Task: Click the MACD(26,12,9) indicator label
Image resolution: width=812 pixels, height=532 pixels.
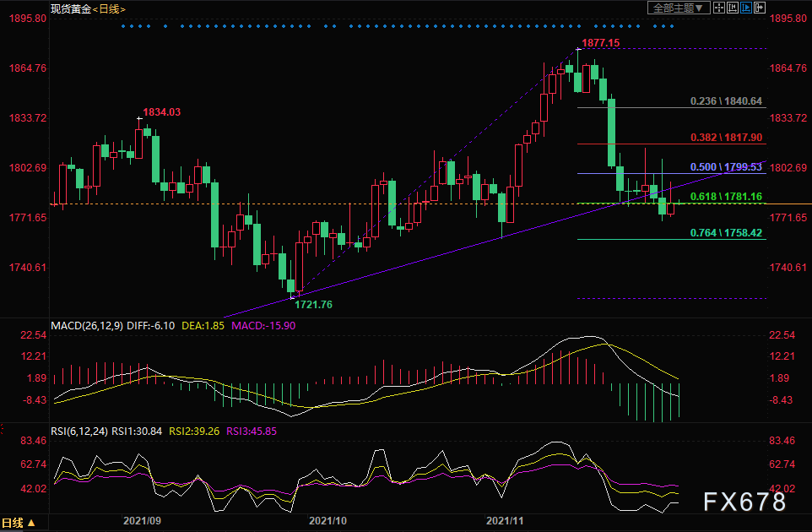Action: pyautogui.click(x=87, y=326)
